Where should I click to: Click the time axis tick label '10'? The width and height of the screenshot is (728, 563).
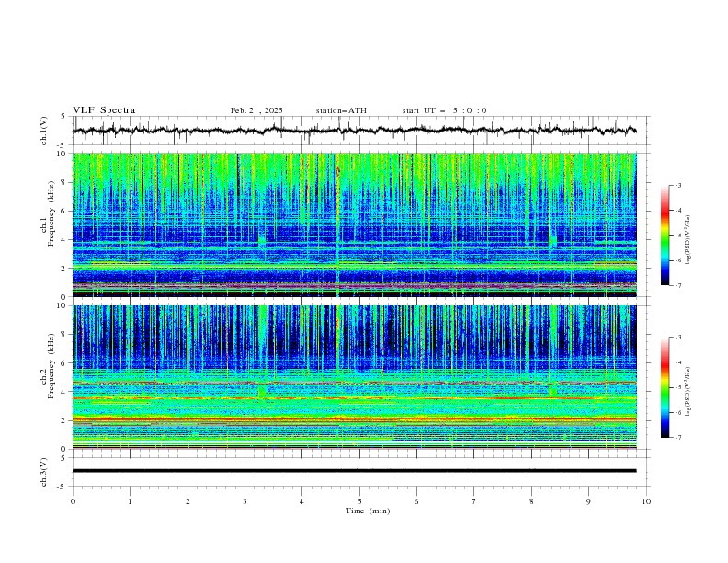point(646,501)
